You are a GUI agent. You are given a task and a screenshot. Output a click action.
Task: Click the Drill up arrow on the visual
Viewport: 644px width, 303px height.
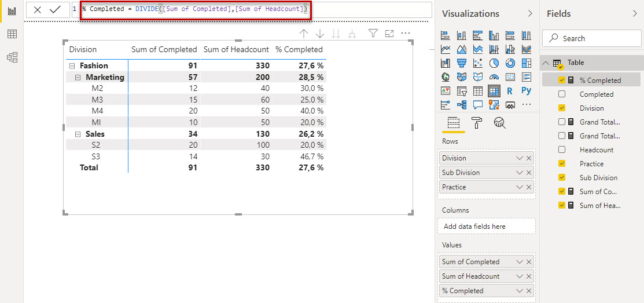(x=304, y=34)
